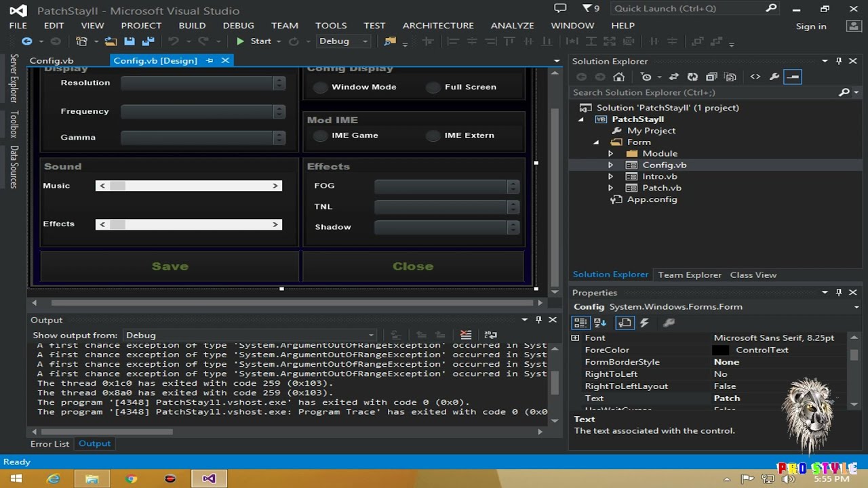This screenshot has width=868, height=488.
Task: Click the Solution Explorer Home icon
Action: [618, 77]
